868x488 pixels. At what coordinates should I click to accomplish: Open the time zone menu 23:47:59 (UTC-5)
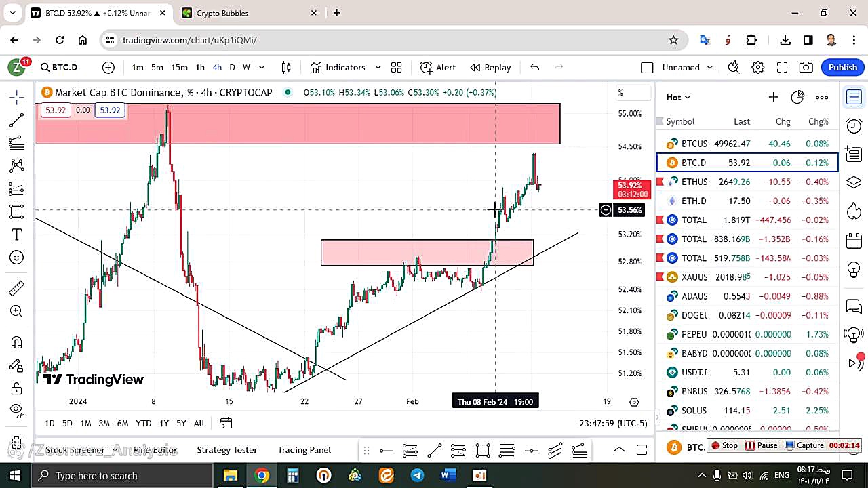(613, 423)
